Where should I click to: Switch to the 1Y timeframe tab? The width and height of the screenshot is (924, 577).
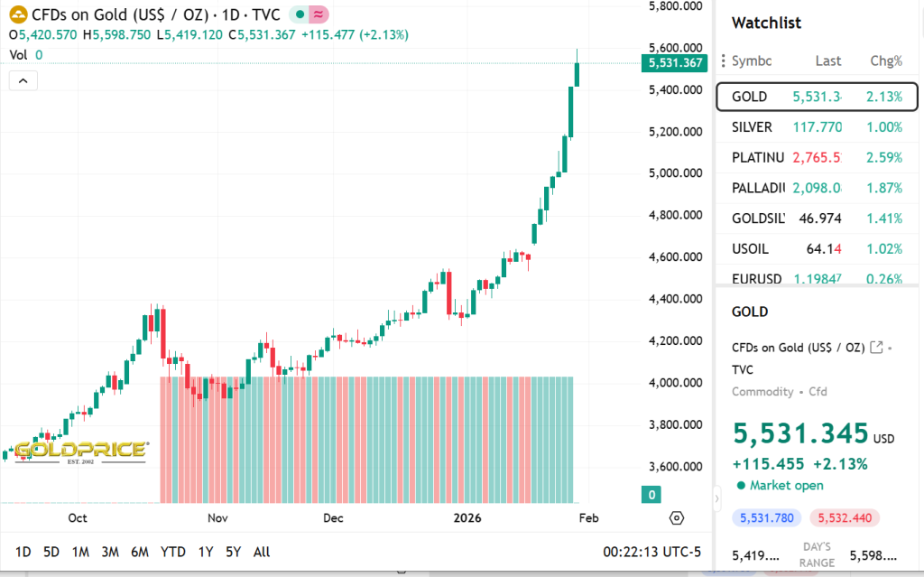[x=204, y=552]
